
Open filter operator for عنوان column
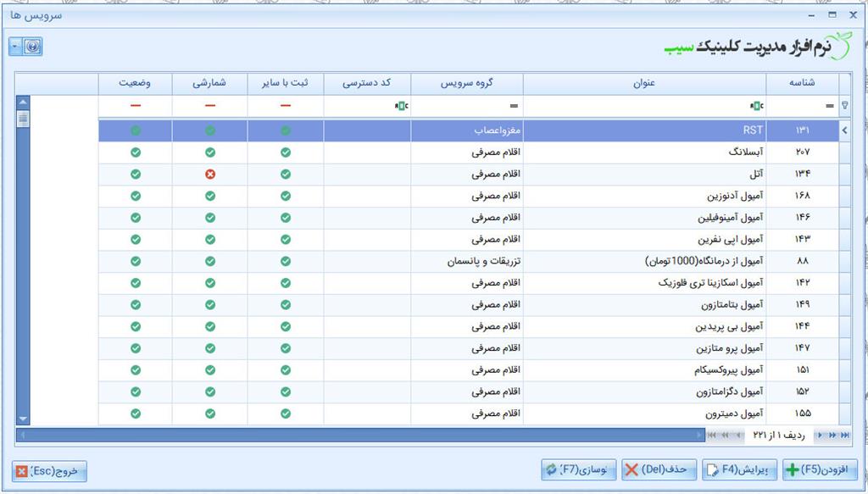point(756,106)
